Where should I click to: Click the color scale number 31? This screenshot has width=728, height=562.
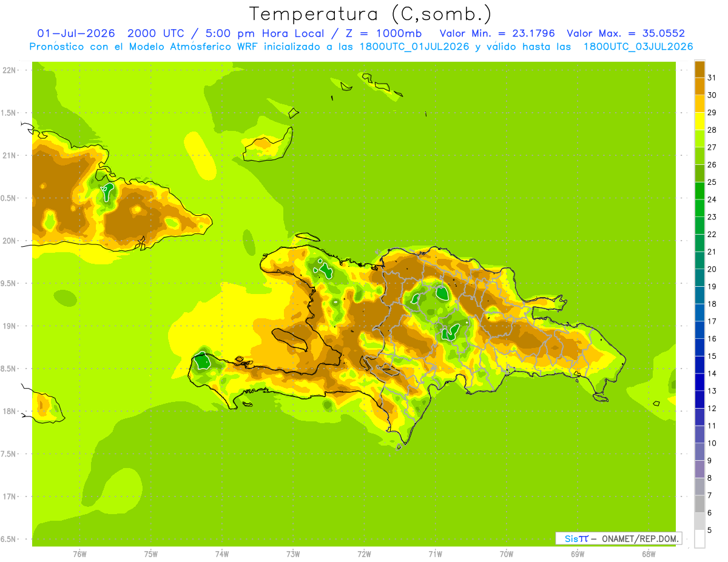[x=712, y=78]
